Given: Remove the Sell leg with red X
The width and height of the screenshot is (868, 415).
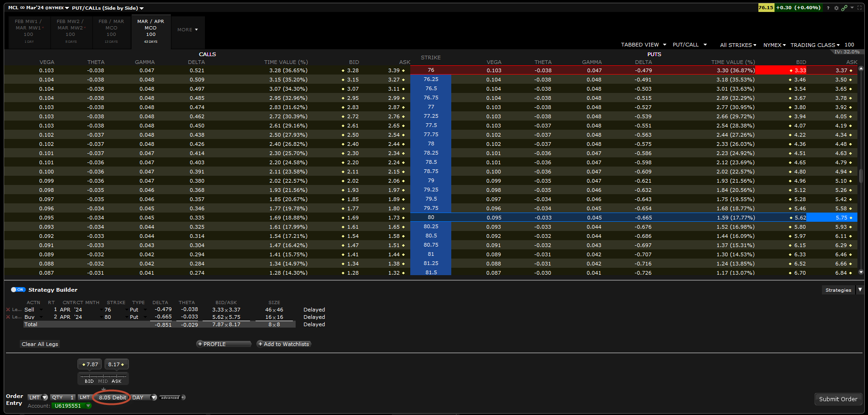Looking at the screenshot, I should (x=8, y=310).
